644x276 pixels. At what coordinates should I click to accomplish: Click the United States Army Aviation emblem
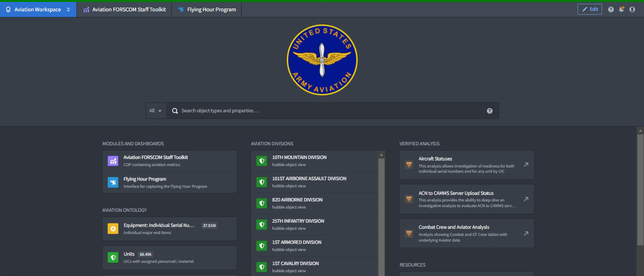tap(322, 60)
